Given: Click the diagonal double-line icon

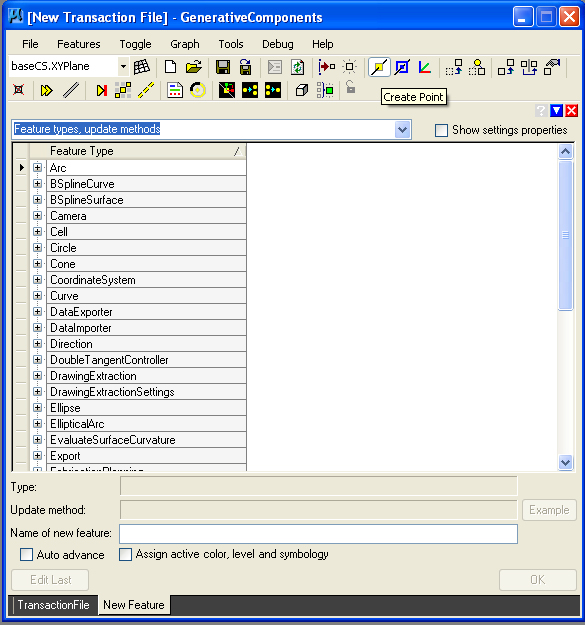Looking at the screenshot, I should coord(71,90).
